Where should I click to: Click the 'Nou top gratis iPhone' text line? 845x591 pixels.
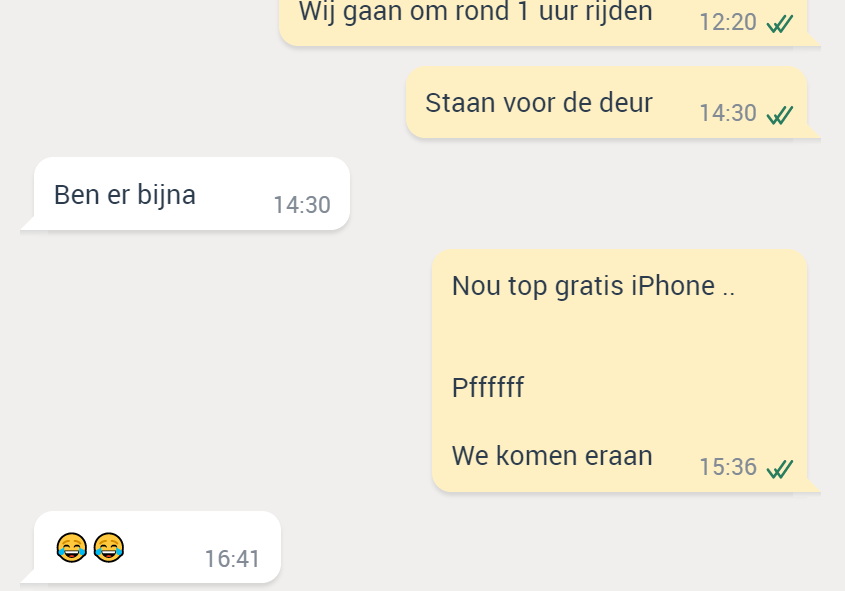point(593,286)
